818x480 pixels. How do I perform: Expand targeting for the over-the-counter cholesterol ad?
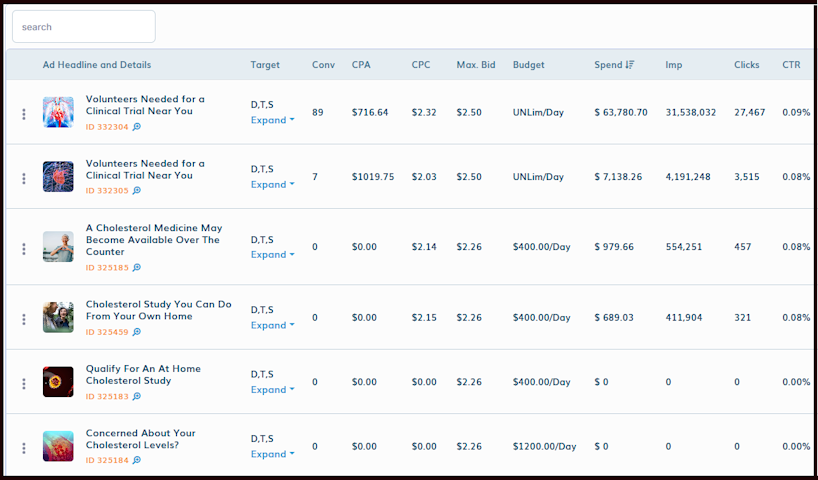(x=272, y=255)
